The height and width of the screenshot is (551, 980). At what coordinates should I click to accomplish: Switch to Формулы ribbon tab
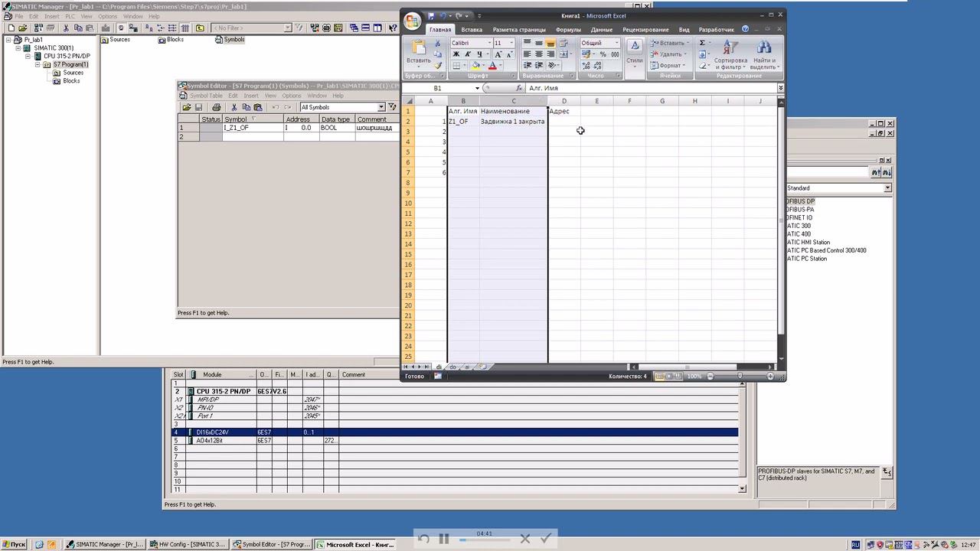tap(568, 30)
